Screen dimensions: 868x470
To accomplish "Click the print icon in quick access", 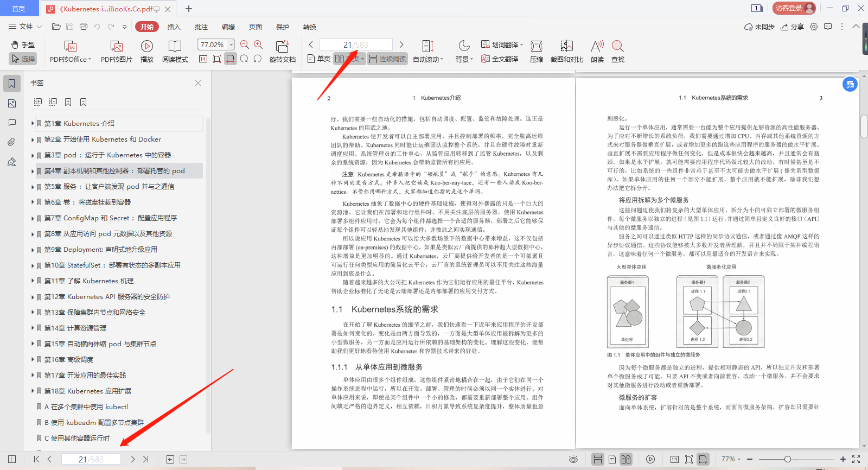I will (84, 27).
